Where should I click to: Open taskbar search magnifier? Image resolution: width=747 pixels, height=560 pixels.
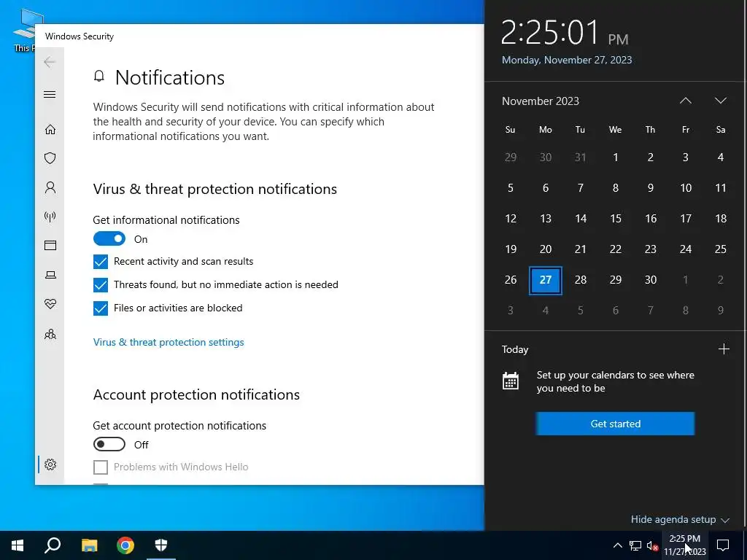(53, 545)
